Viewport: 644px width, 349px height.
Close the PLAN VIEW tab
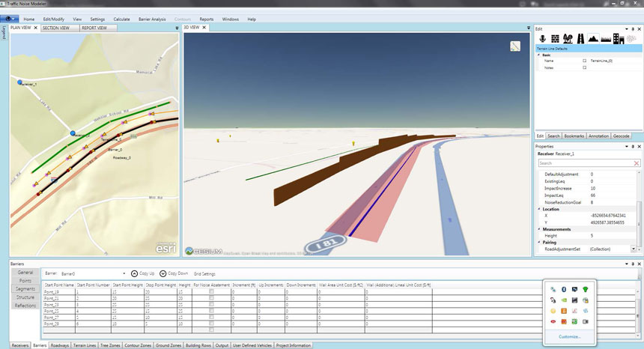tap(36, 28)
